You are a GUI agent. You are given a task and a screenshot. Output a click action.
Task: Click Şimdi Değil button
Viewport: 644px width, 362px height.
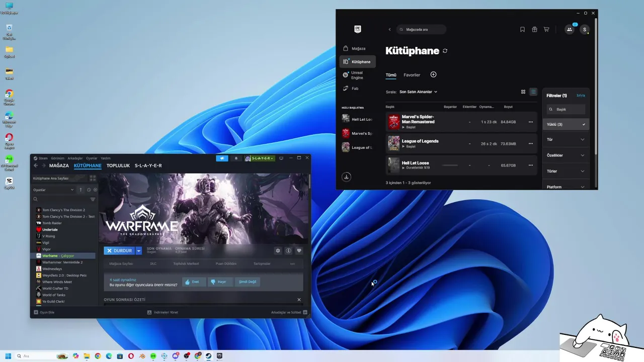pos(248,282)
